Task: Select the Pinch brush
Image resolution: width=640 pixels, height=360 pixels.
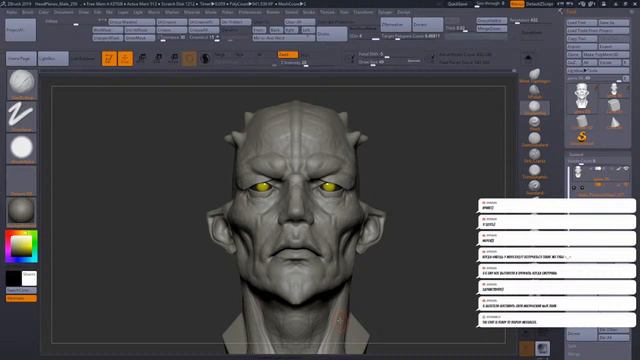Action: (x=535, y=124)
